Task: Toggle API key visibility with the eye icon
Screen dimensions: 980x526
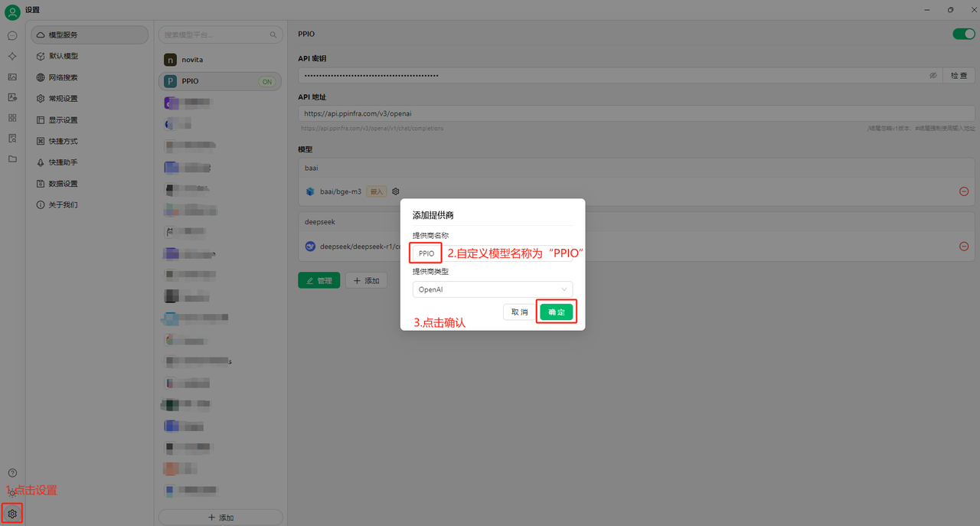Action: point(933,76)
